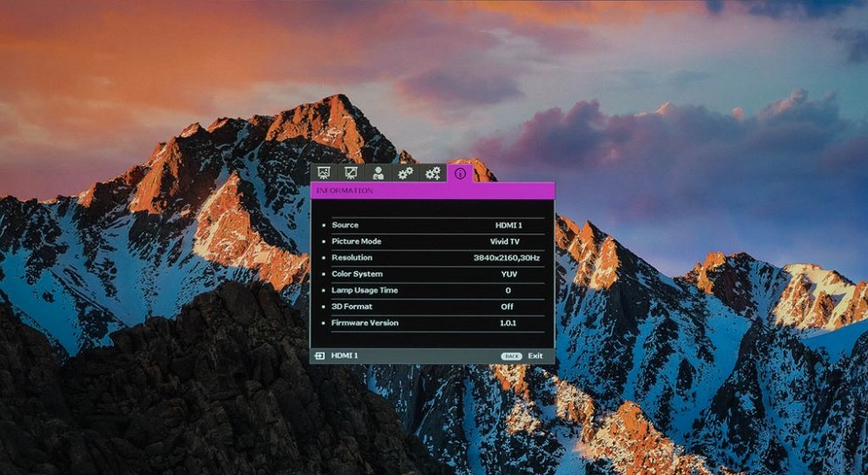Open the Display tab with the arrow-on-screen icon
Viewport: 868px width, 475px height.
point(351,173)
